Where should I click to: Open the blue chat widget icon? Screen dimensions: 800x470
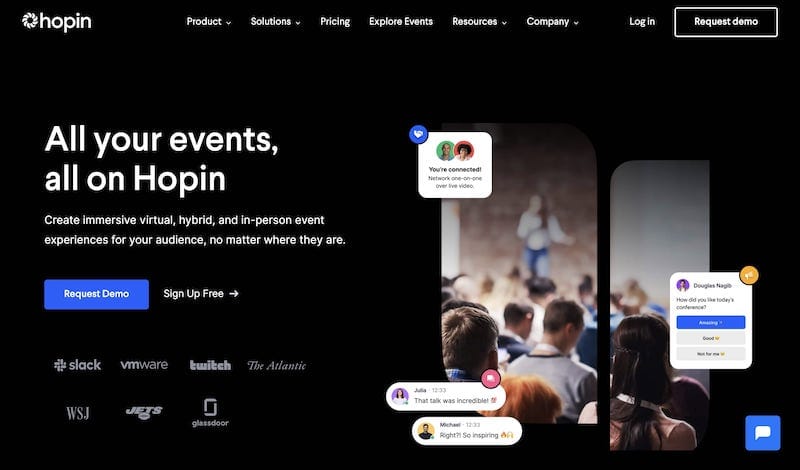coord(762,433)
